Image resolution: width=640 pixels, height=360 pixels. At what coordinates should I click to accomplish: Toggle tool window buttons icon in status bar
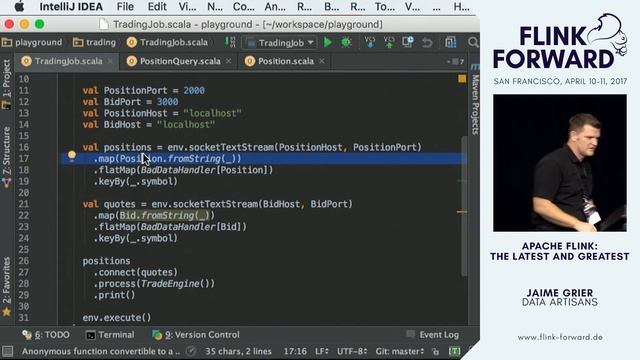7,351
